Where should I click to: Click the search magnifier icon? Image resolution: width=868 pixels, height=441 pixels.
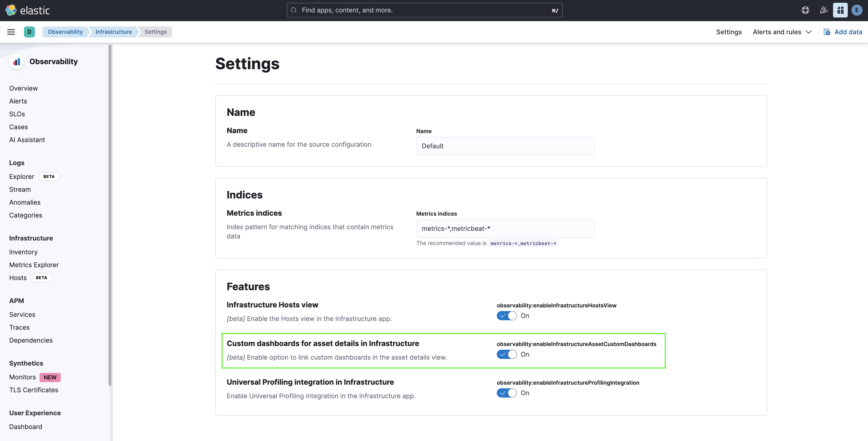point(294,10)
